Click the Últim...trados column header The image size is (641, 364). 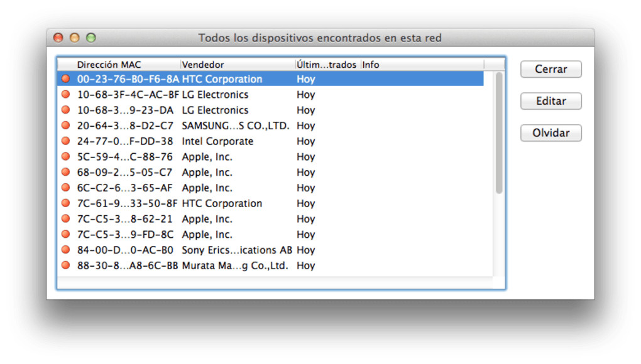tap(328, 65)
